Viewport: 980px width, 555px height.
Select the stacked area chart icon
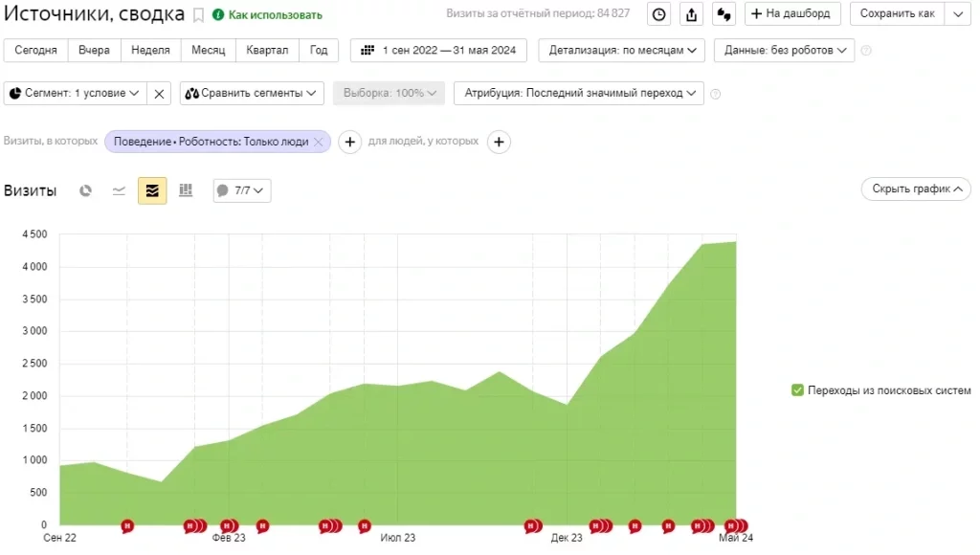(x=152, y=190)
